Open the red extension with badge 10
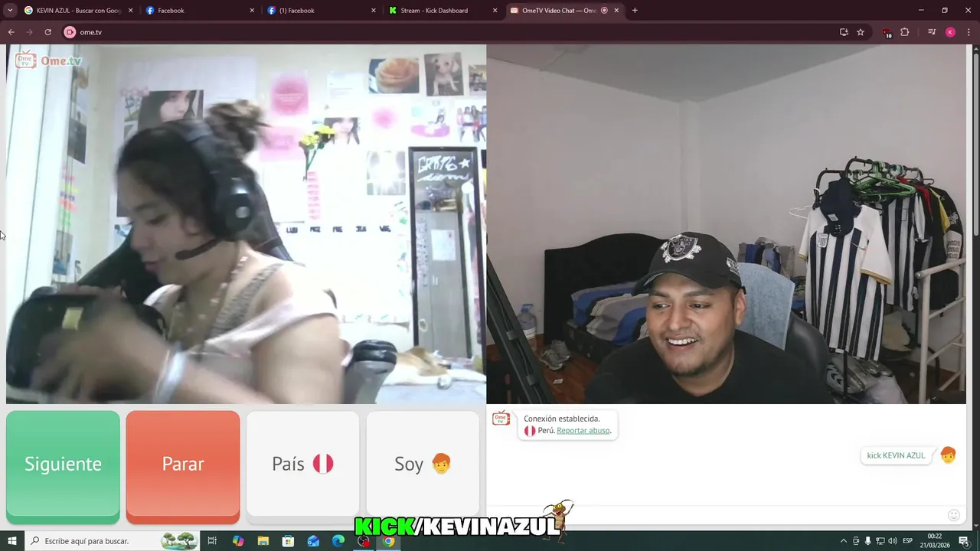This screenshot has height=551, width=980. point(887,33)
